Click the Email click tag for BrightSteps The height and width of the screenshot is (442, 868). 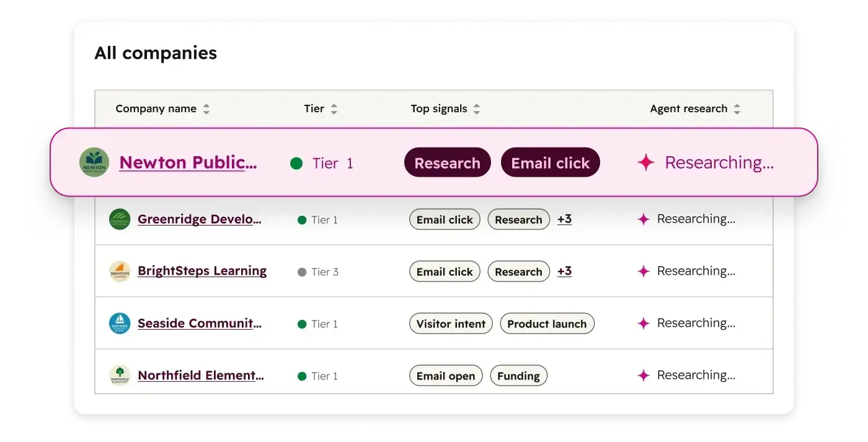point(445,272)
